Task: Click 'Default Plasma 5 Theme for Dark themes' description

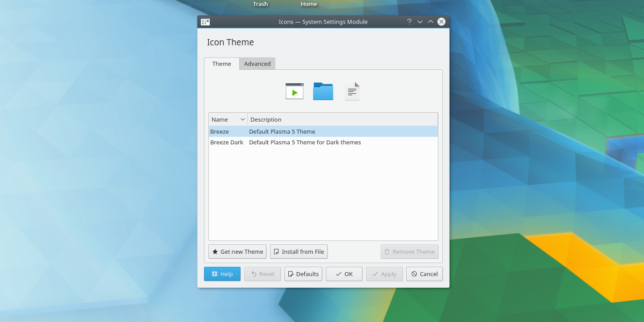Action: [x=305, y=142]
